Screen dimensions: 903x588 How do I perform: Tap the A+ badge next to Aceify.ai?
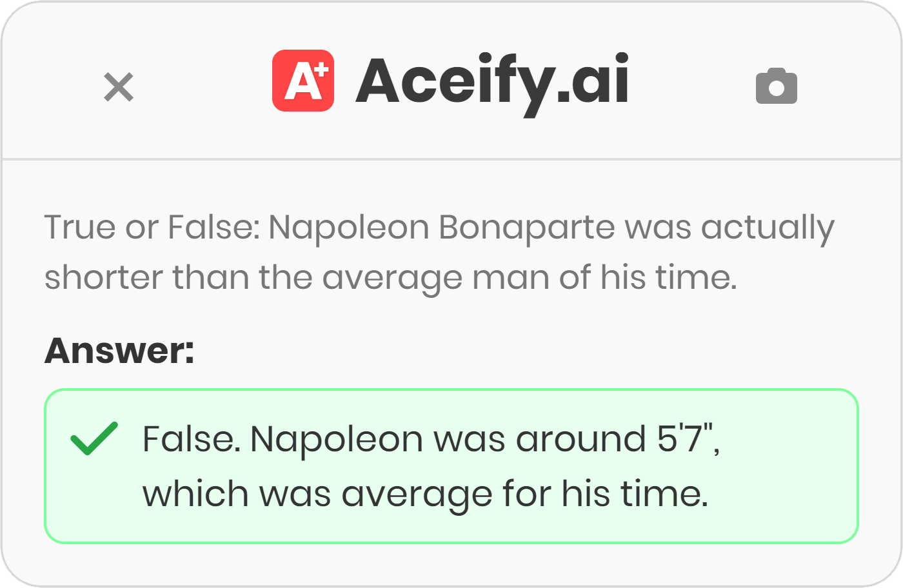pyautogui.click(x=303, y=79)
